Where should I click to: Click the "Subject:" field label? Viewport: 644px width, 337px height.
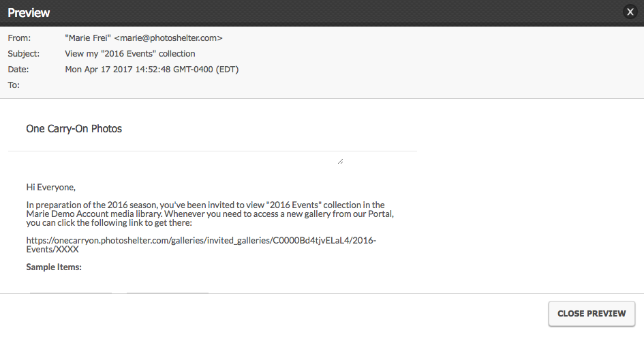pos(23,54)
